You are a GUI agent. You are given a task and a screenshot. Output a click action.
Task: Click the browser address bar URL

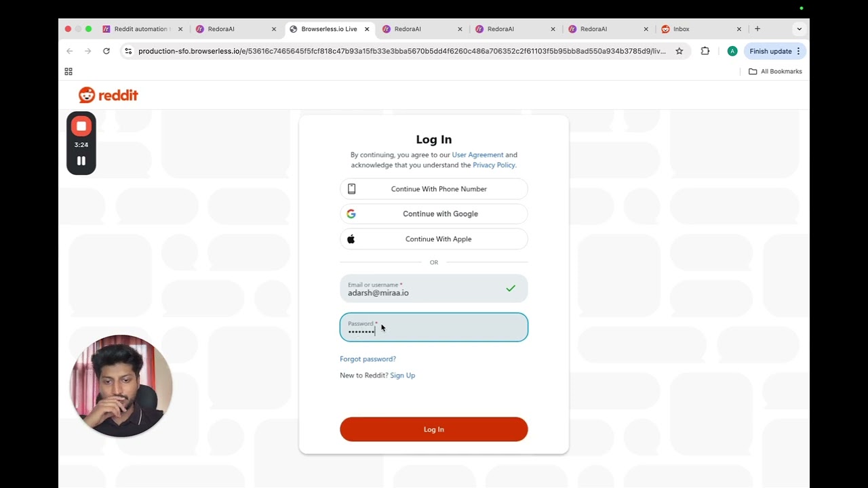pos(401,51)
